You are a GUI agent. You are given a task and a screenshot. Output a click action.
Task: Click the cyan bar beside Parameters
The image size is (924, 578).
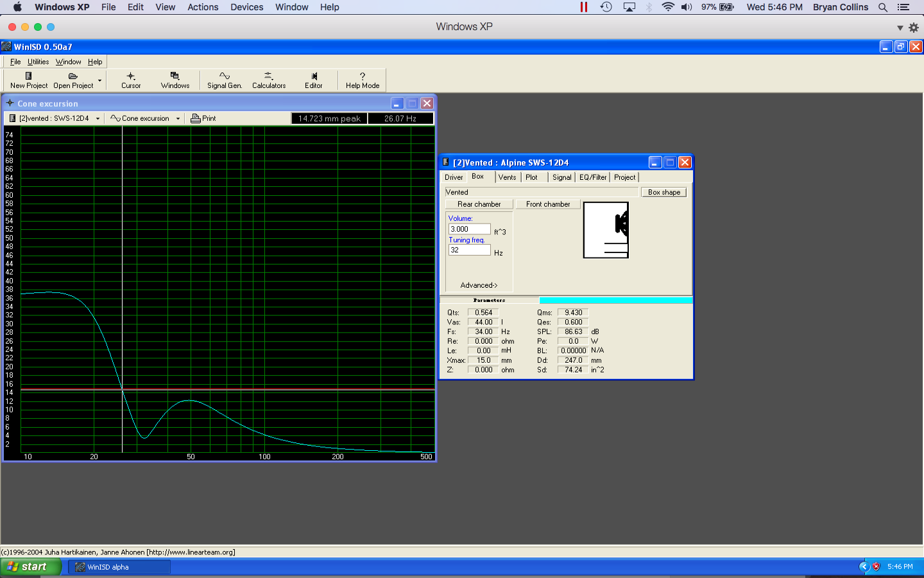(616, 300)
